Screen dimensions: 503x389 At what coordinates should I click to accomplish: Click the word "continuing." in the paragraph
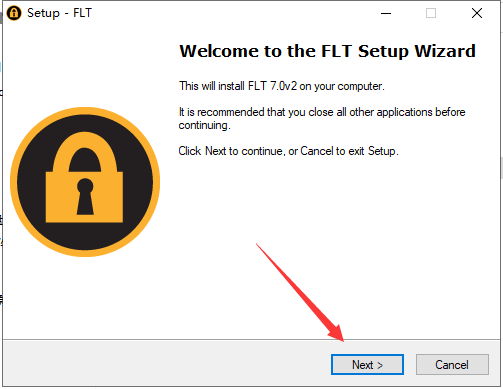click(x=204, y=126)
